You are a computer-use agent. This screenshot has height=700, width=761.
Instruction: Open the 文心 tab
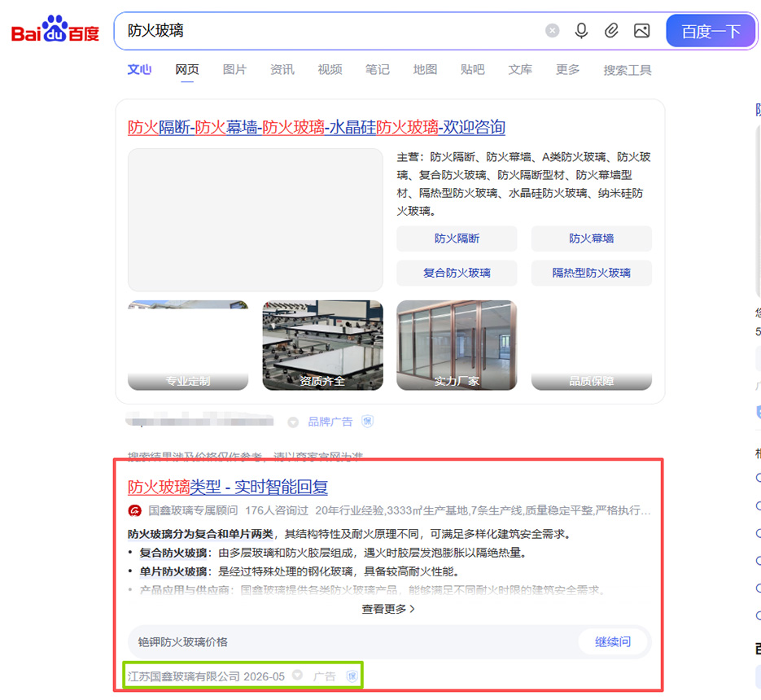tap(139, 70)
